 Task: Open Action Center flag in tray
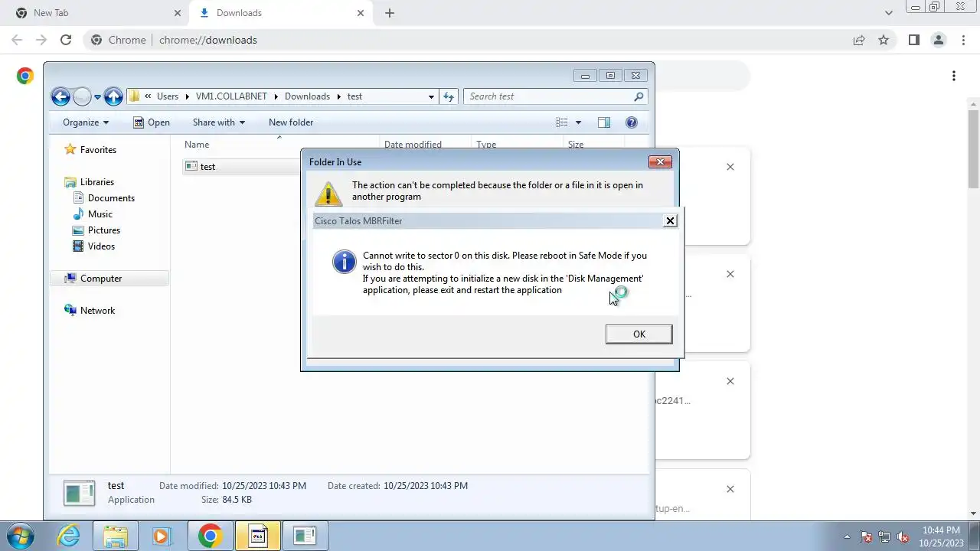tap(866, 536)
